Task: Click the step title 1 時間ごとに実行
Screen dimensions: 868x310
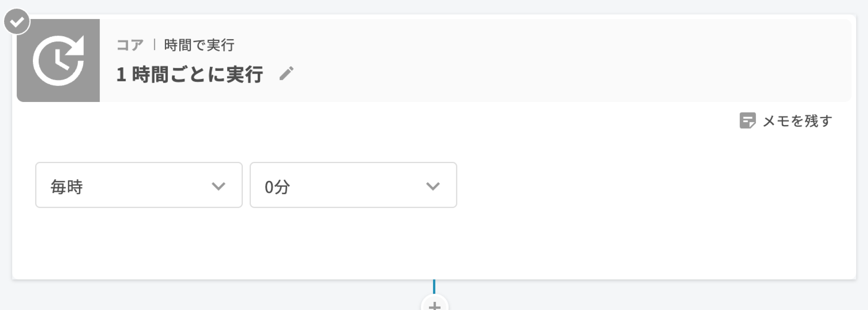Action: (x=190, y=74)
